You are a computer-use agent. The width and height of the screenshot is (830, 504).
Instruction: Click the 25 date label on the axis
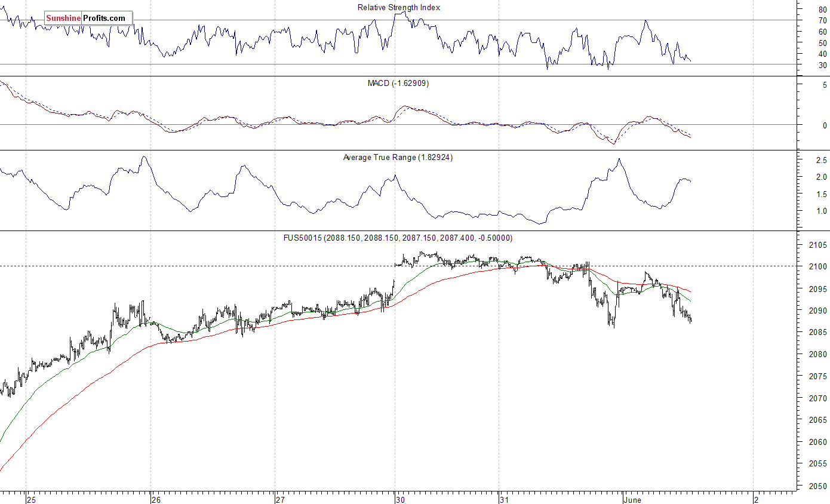point(30,500)
